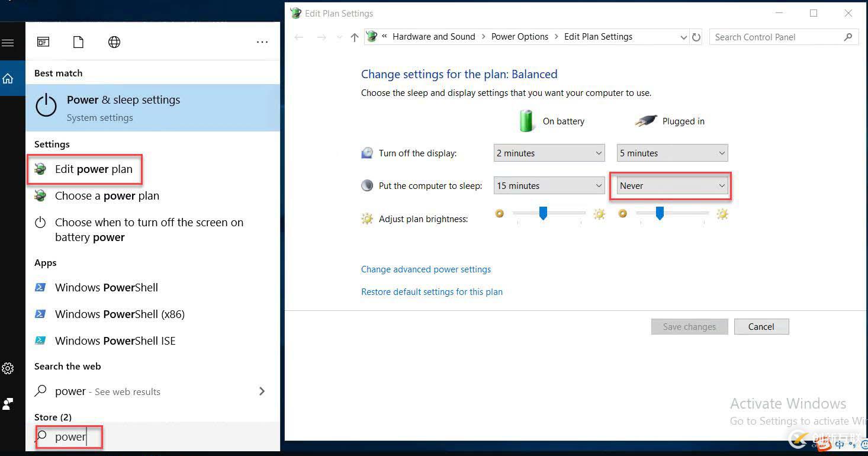Click Edit Plan Settings breadcrumb
868x456 pixels.
click(598, 37)
